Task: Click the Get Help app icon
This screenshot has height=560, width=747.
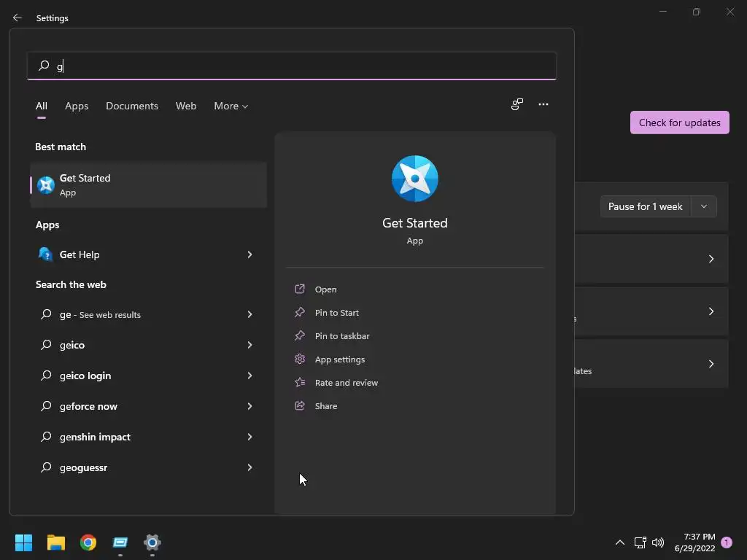Action: [x=46, y=254]
